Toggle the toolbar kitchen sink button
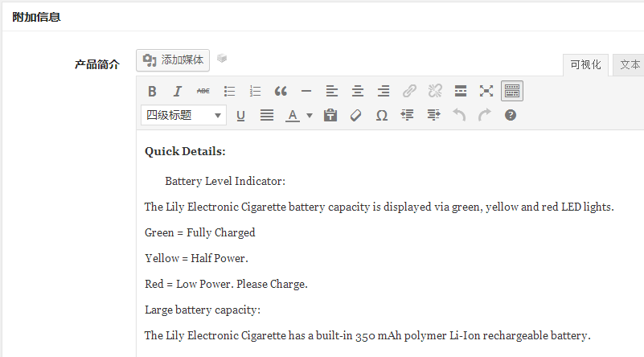Image resolution: width=644 pixels, height=357 pixels. pyautogui.click(x=512, y=91)
